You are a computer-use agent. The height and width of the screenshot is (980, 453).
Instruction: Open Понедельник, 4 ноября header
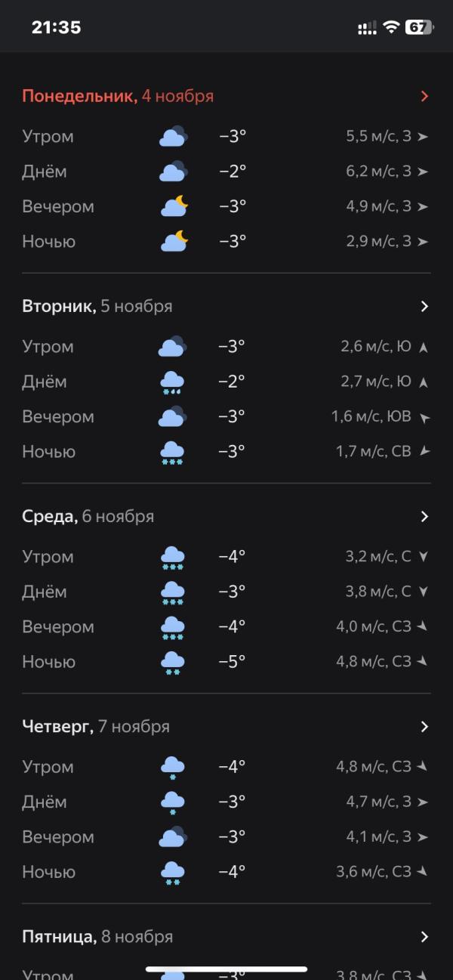point(118,96)
